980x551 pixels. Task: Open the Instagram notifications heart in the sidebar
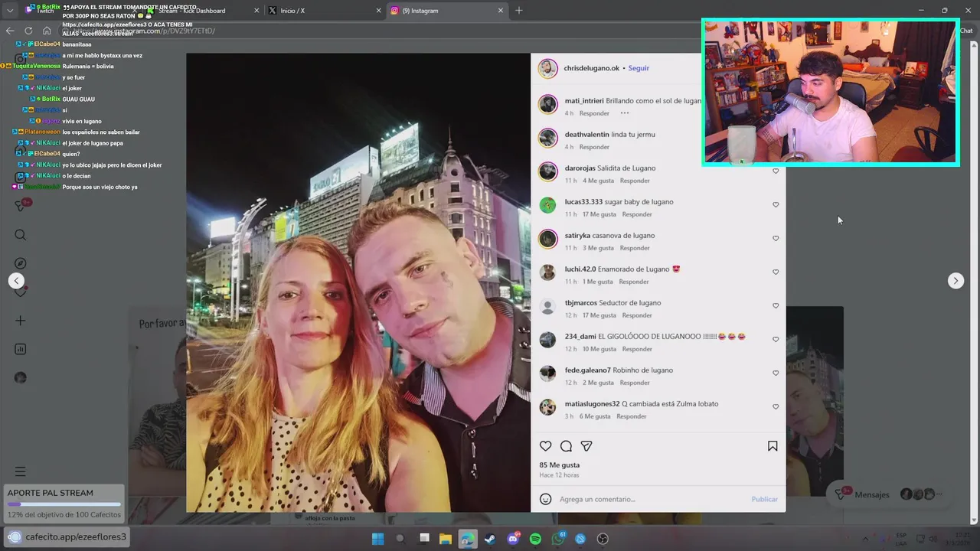[x=21, y=292]
